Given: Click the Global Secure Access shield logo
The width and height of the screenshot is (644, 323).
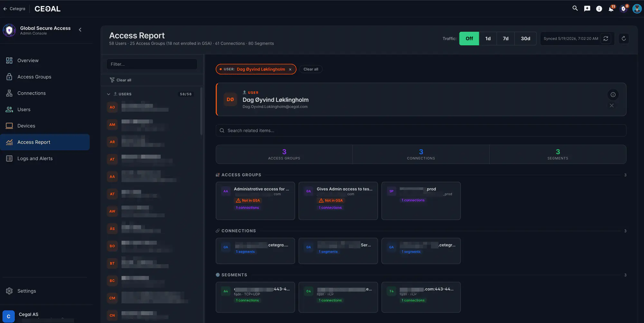Looking at the screenshot, I should click(9, 30).
